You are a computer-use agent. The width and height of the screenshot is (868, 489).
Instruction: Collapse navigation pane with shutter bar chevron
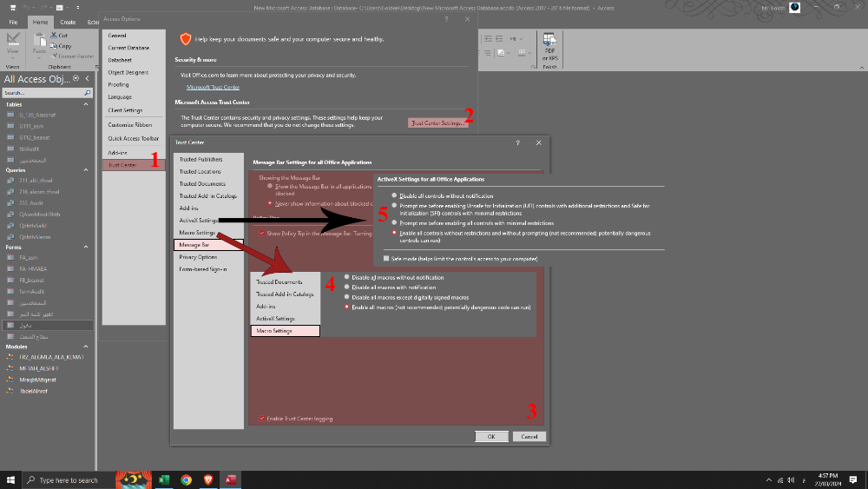point(88,79)
